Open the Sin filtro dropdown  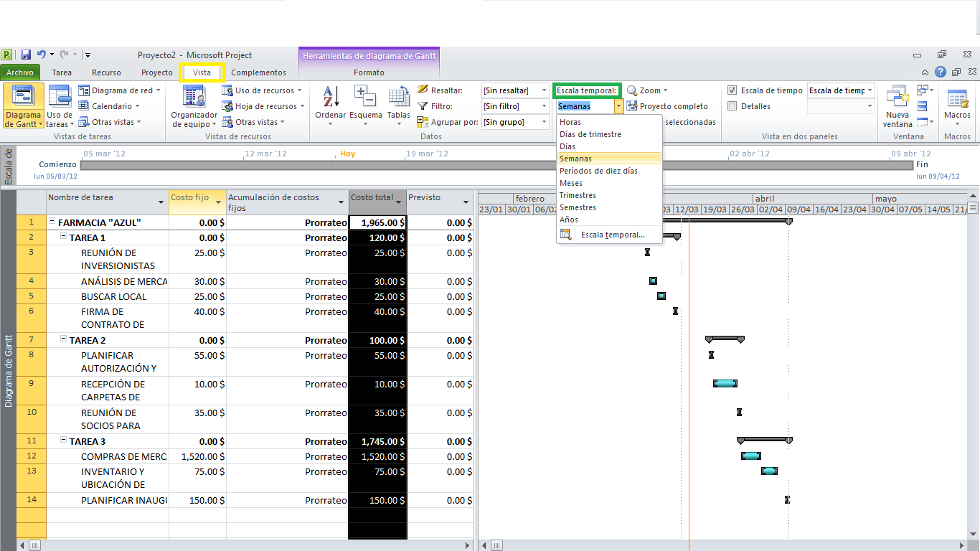pos(544,105)
